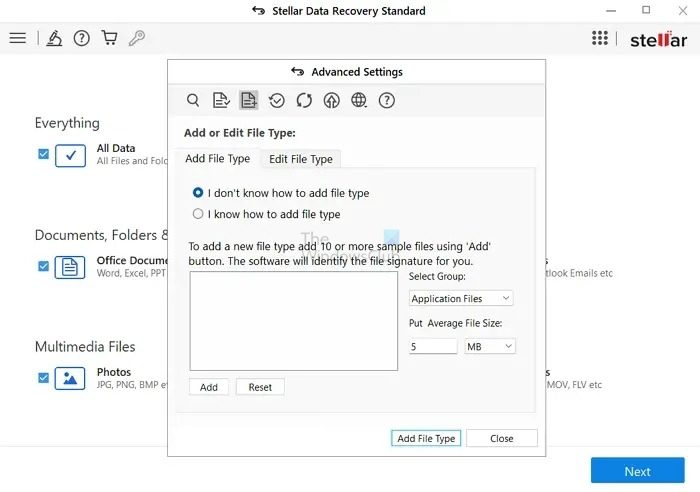Open the MB size unit dropdown
This screenshot has height=492, width=700.
[490, 346]
